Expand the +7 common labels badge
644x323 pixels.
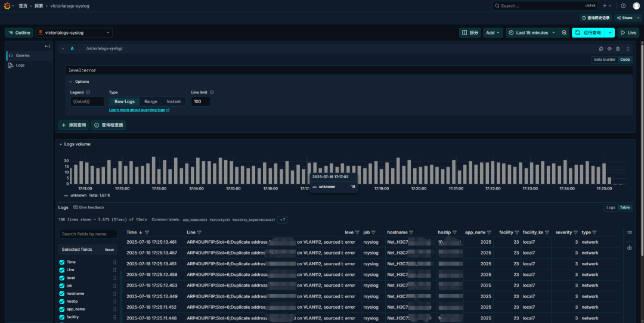pyautogui.click(x=282, y=219)
